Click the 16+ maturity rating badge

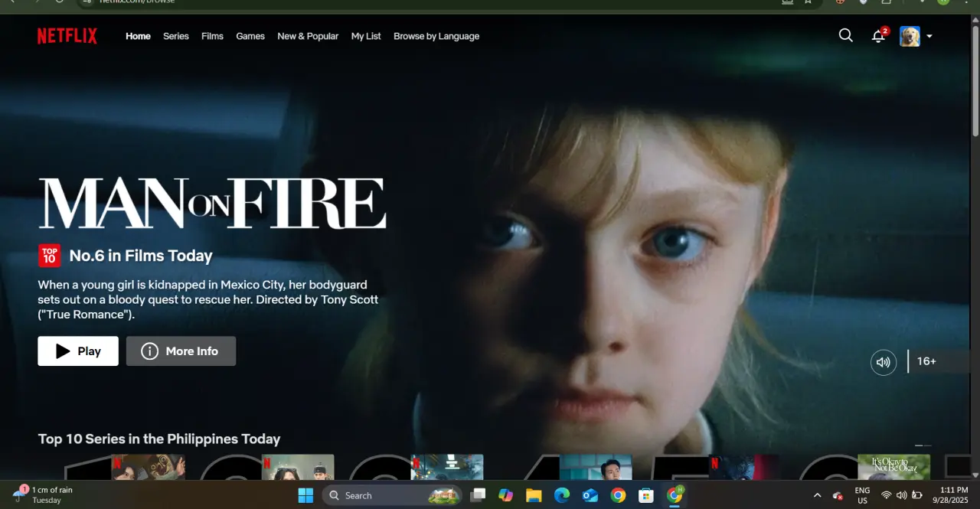tap(926, 361)
